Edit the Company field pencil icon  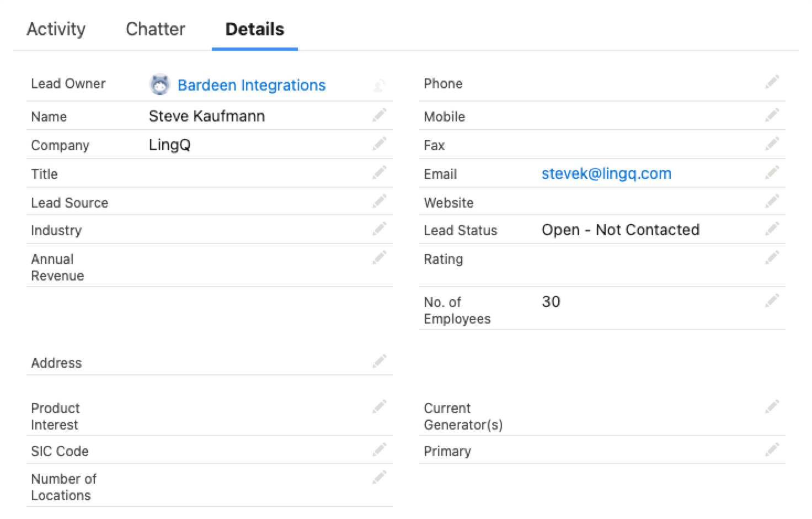click(x=380, y=144)
